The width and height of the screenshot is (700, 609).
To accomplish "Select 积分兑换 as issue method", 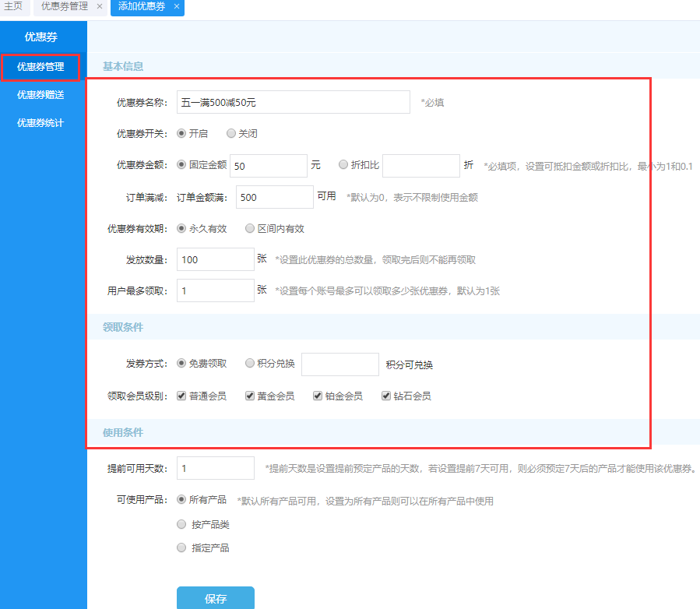I will [250, 363].
